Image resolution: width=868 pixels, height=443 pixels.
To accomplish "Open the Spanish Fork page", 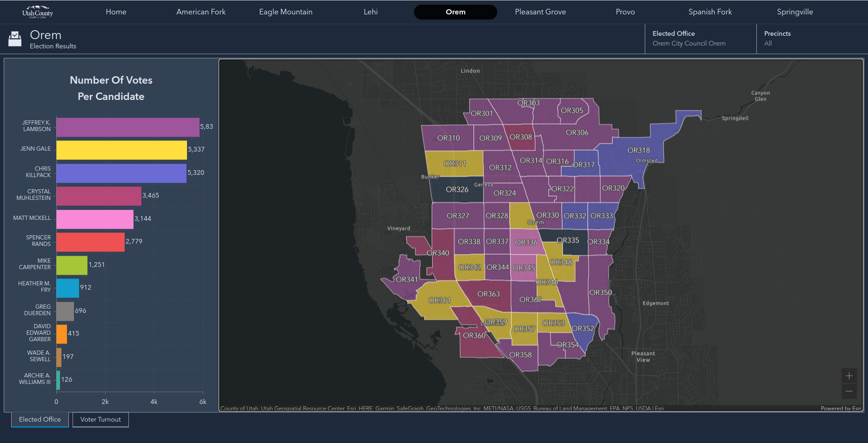I will [x=710, y=12].
